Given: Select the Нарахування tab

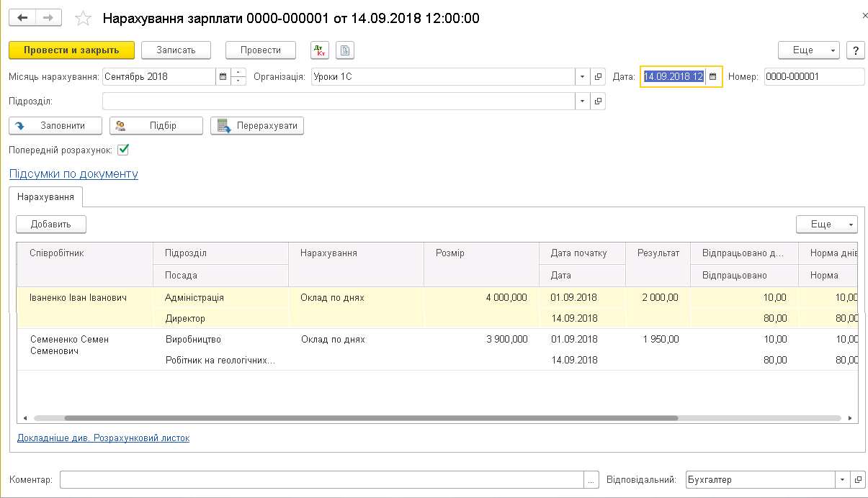Looking at the screenshot, I should point(47,196).
